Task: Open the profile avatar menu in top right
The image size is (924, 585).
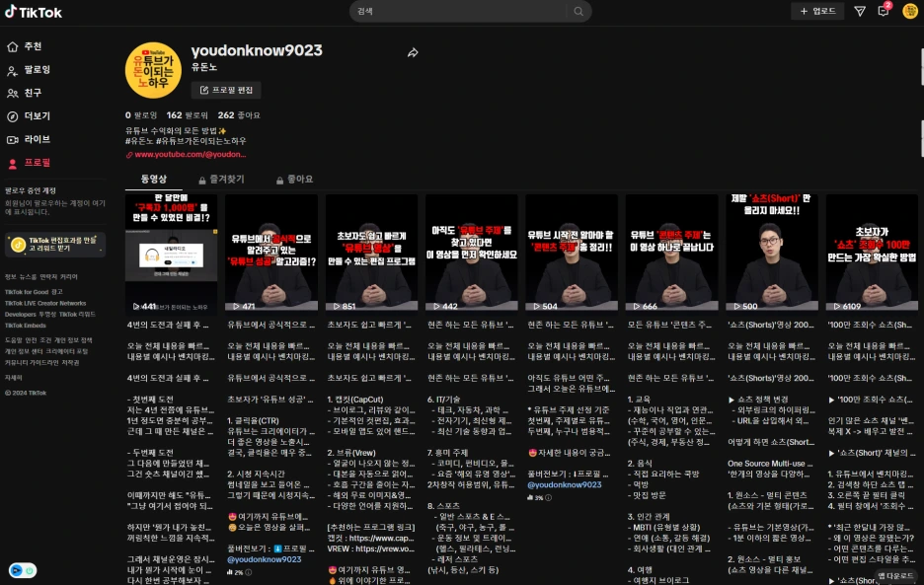Action: point(909,12)
